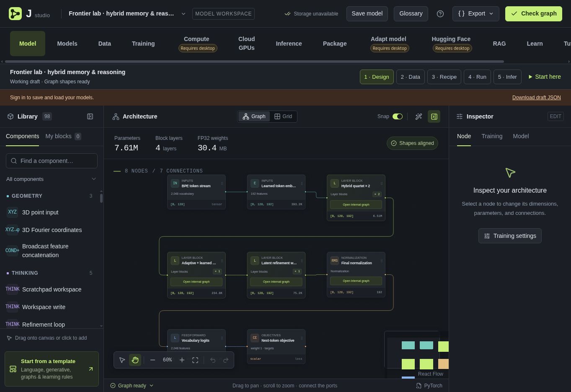Screen dimensions: 571x392
Task: Click the horizontal navigation scrollbar
Action: 255,62
